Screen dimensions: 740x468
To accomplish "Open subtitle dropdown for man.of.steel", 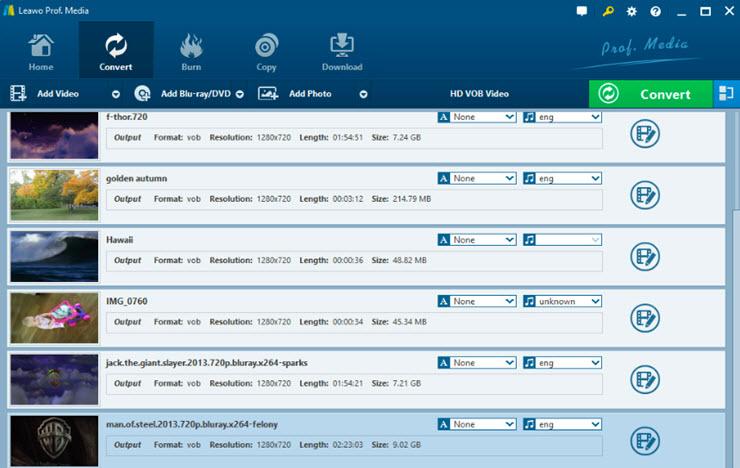I will pyautogui.click(x=477, y=424).
